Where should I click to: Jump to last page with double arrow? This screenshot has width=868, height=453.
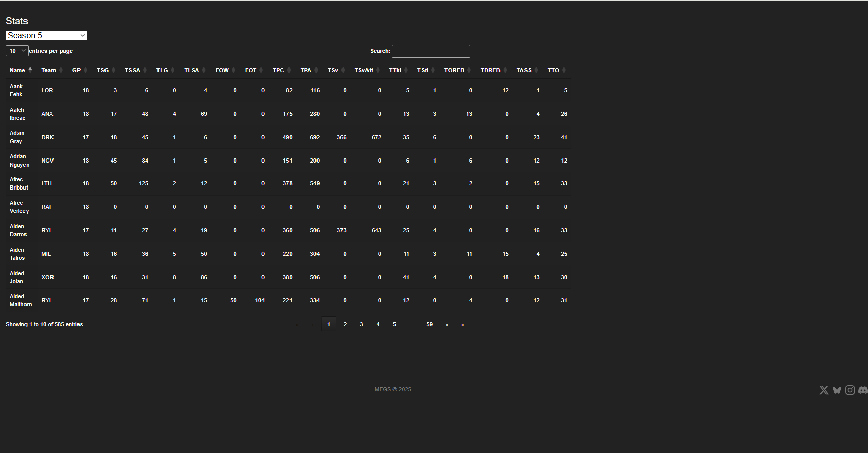[462, 325]
